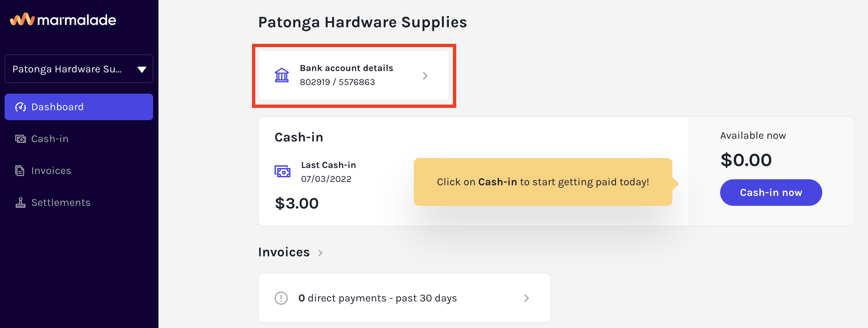Click the Dashboard speedometer icon
The height and width of the screenshot is (328, 868).
20,107
